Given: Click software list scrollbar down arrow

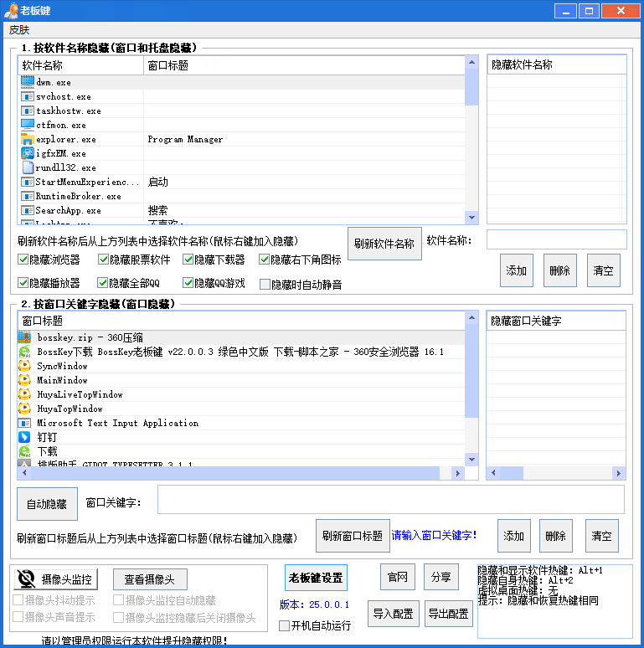Looking at the screenshot, I should click(471, 218).
